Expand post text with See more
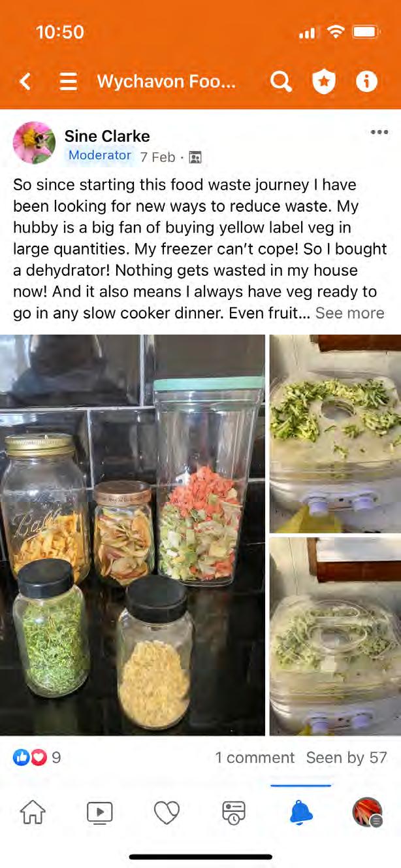The height and width of the screenshot is (868, 401). click(x=349, y=313)
